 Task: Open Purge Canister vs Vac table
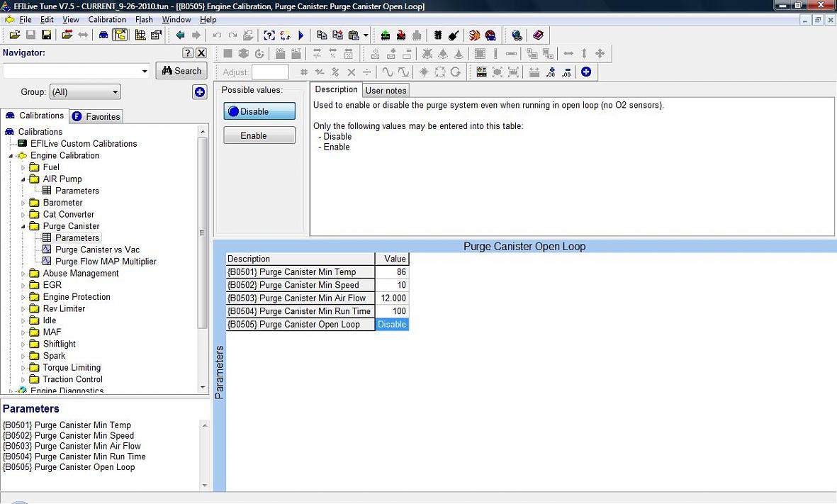tap(97, 250)
